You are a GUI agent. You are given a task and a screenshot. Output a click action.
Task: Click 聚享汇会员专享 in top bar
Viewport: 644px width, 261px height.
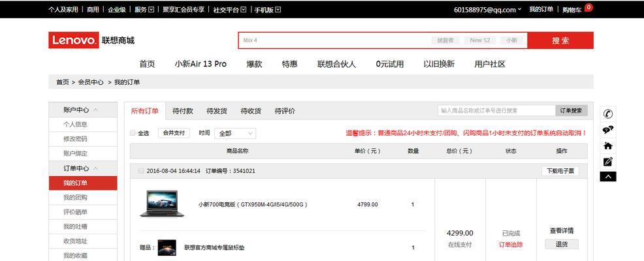(183, 9)
